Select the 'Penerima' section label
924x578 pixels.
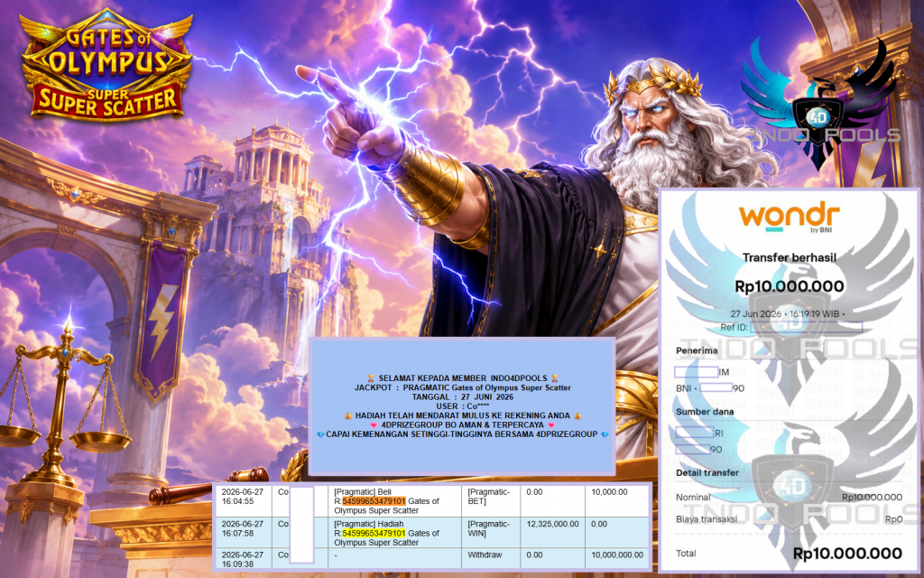[x=697, y=350]
